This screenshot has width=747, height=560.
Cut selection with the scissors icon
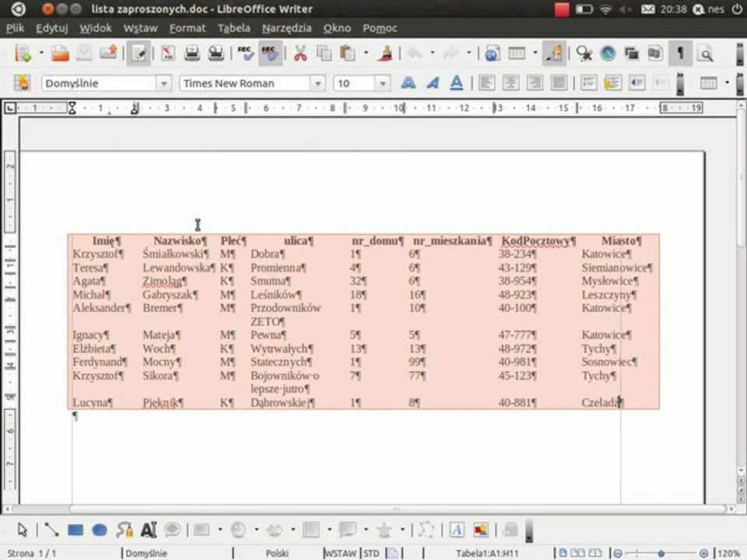tap(300, 53)
